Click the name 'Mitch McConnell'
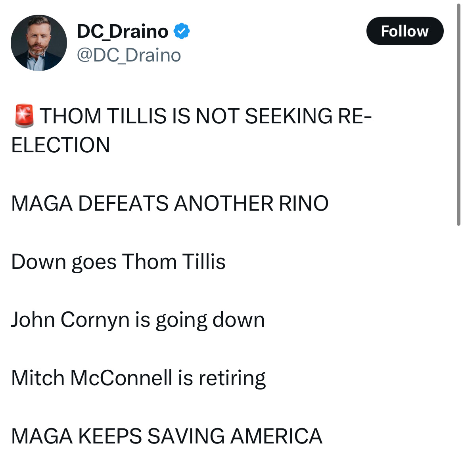This screenshot has width=464, height=476. click(92, 378)
